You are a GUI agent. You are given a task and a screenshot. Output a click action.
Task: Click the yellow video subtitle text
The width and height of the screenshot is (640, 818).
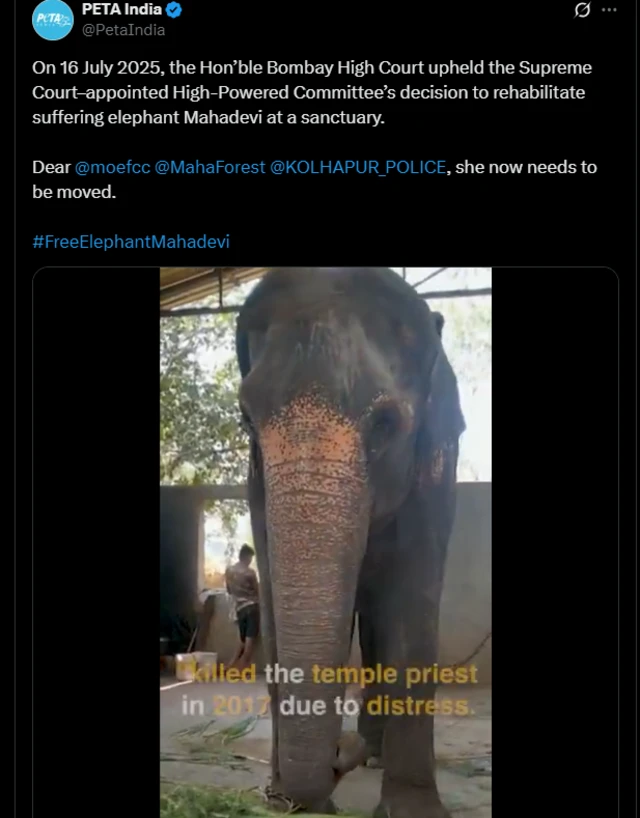point(328,690)
